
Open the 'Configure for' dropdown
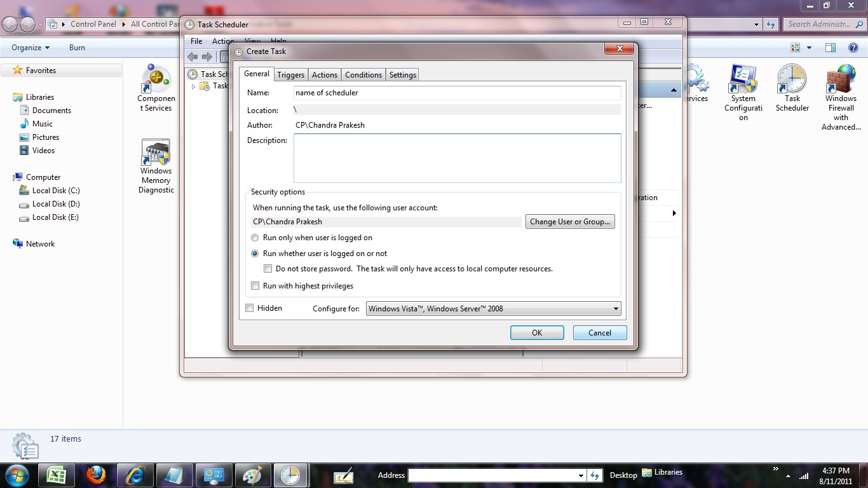[x=614, y=308]
